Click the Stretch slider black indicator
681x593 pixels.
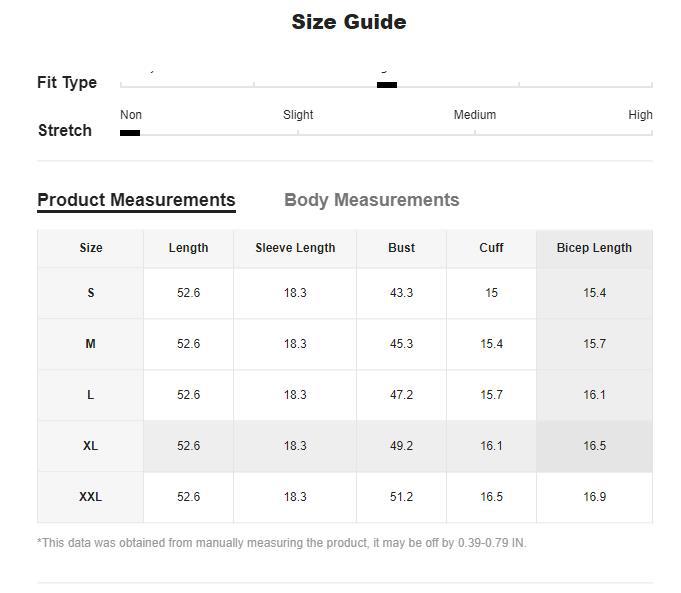point(130,132)
